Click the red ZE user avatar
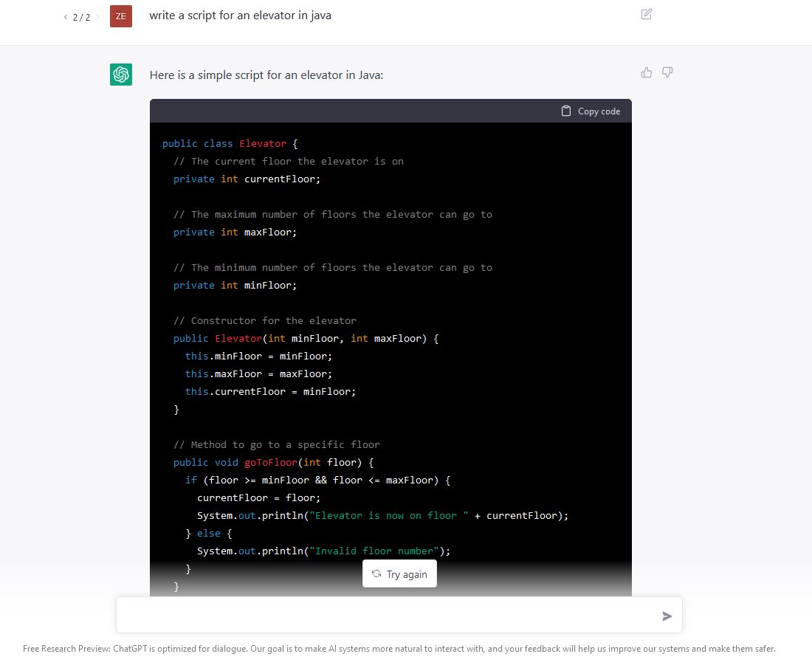The width and height of the screenshot is (812, 665). [x=120, y=15]
